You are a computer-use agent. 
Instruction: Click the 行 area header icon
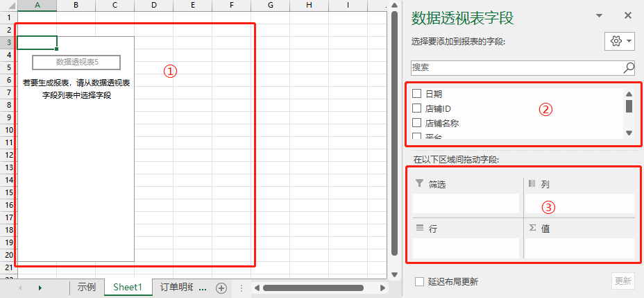[419, 228]
